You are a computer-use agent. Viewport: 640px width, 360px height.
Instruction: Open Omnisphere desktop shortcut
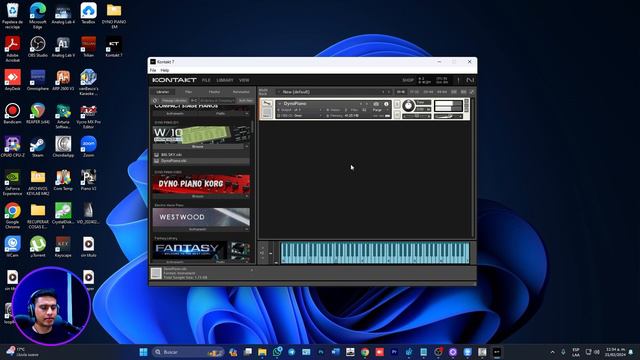(38, 80)
